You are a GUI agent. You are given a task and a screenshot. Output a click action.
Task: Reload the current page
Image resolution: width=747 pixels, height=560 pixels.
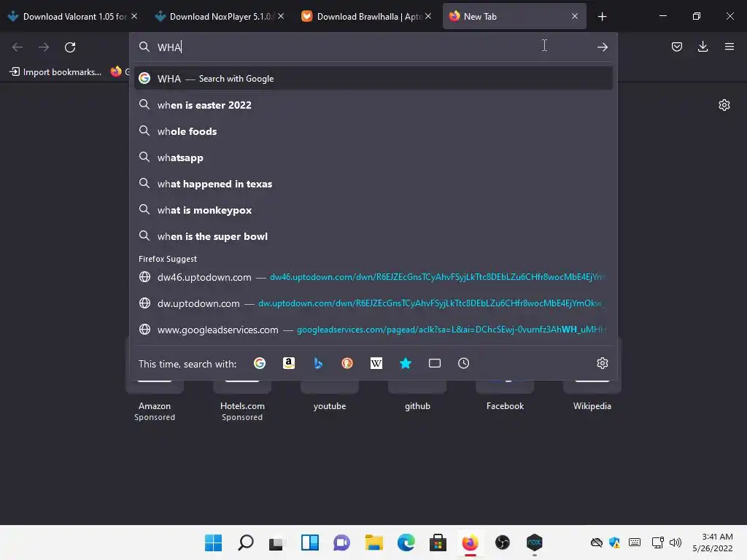70,47
